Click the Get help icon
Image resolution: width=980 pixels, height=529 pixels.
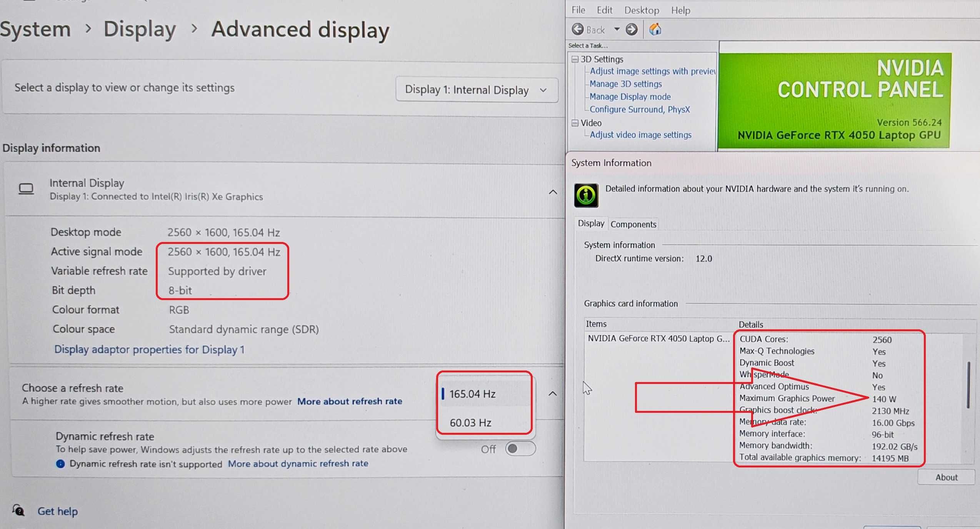point(18,510)
